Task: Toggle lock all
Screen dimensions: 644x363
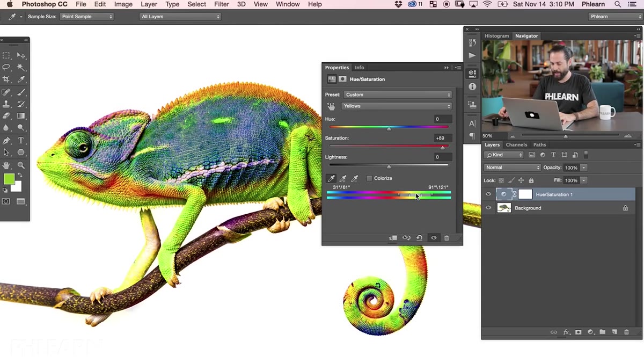Action: (531, 180)
